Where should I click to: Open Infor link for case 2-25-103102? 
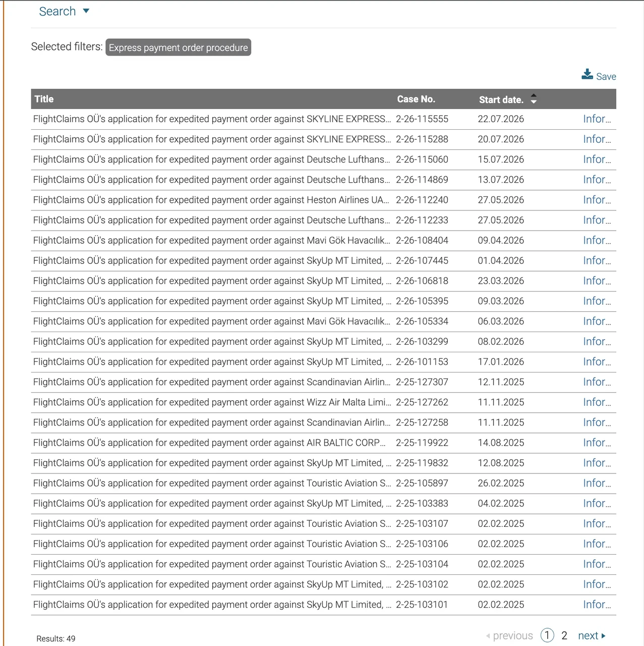tap(597, 583)
